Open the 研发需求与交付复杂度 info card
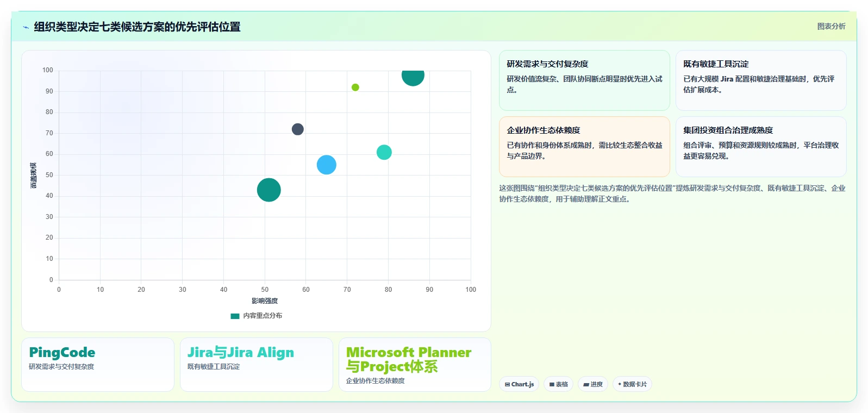 584,80
